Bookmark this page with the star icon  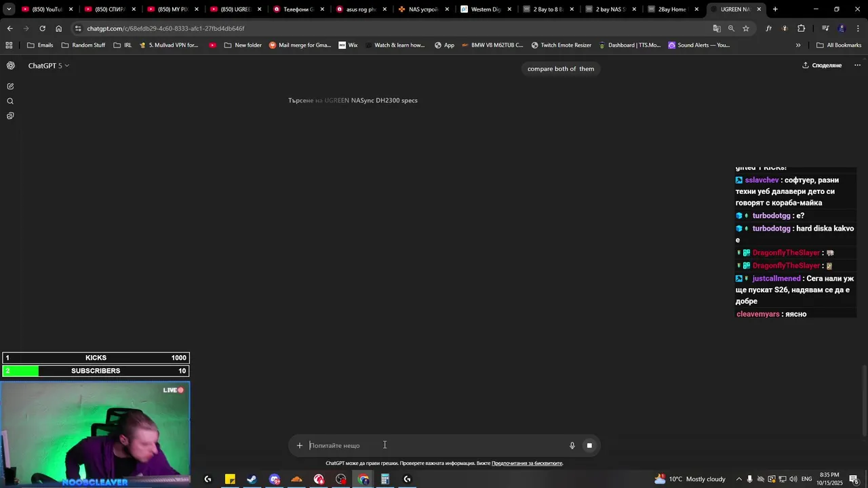(x=746, y=28)
